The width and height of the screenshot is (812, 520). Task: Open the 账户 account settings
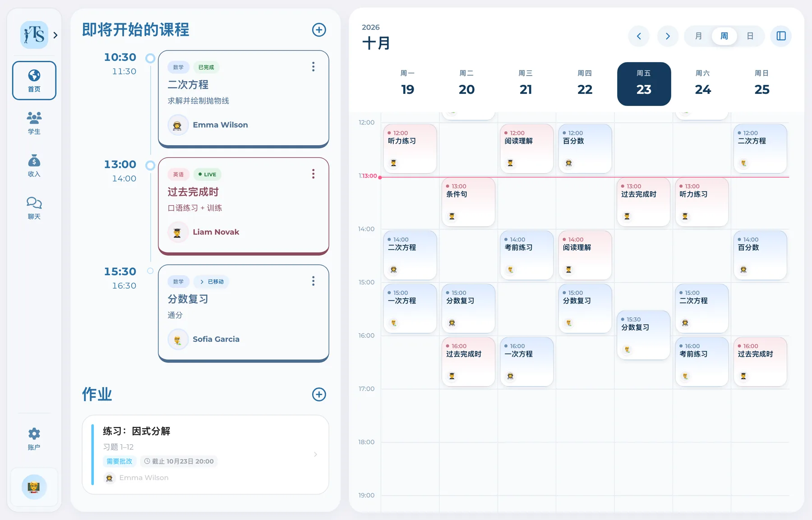[34, 439]
